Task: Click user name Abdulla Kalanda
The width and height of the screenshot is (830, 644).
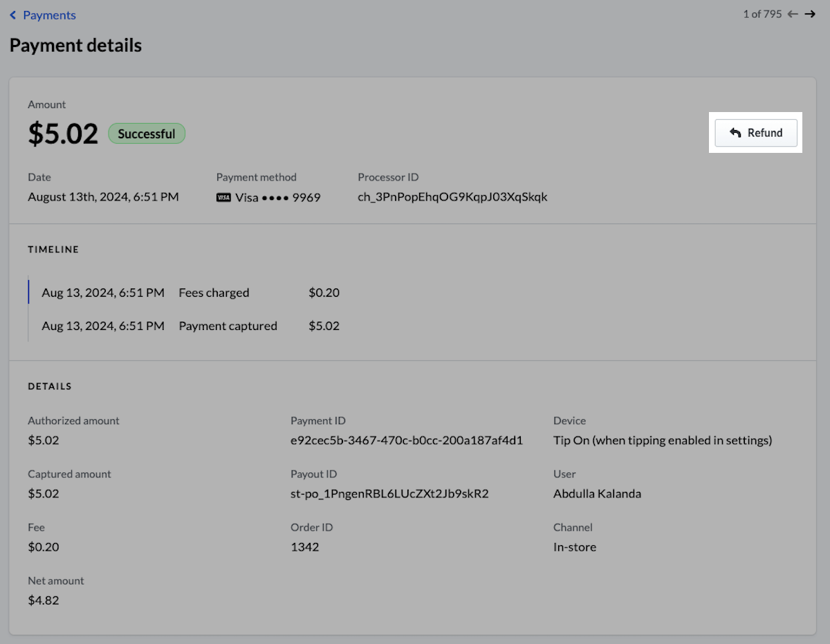Action: click(597, 494)
